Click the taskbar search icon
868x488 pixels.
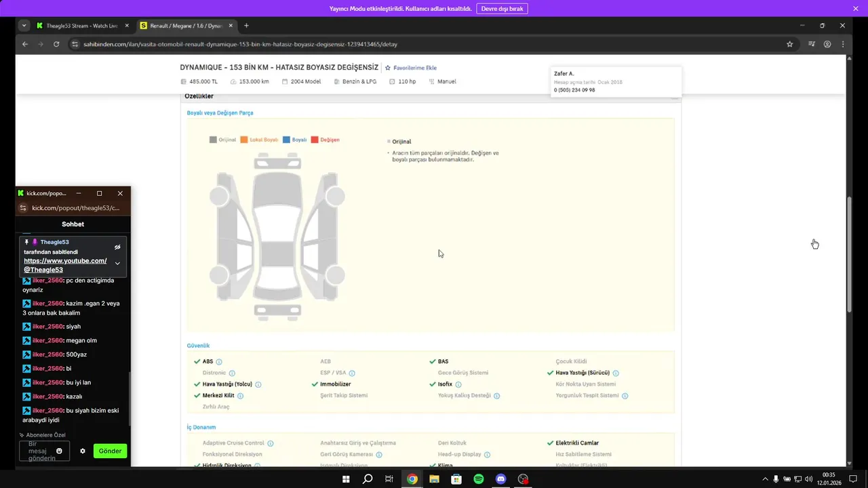(368, 479)
